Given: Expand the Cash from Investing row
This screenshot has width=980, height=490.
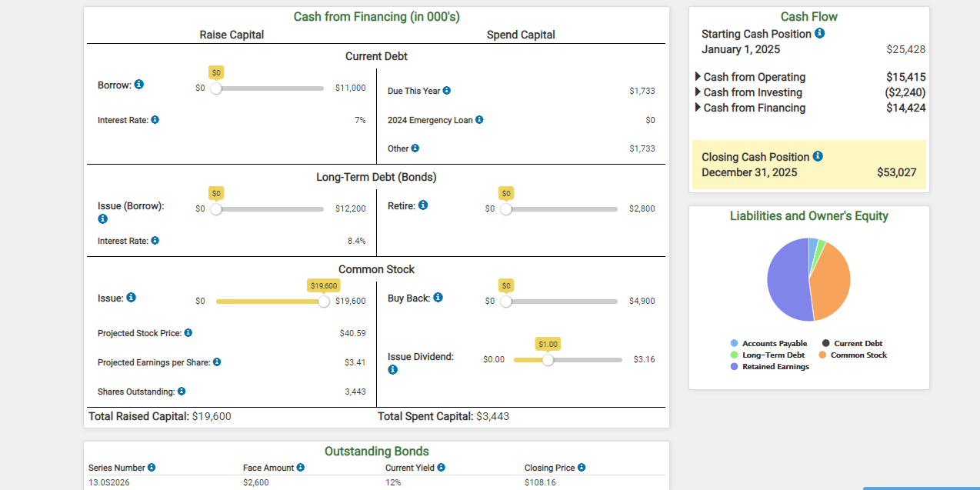Looking at the screenshot, I should (748, 92).
